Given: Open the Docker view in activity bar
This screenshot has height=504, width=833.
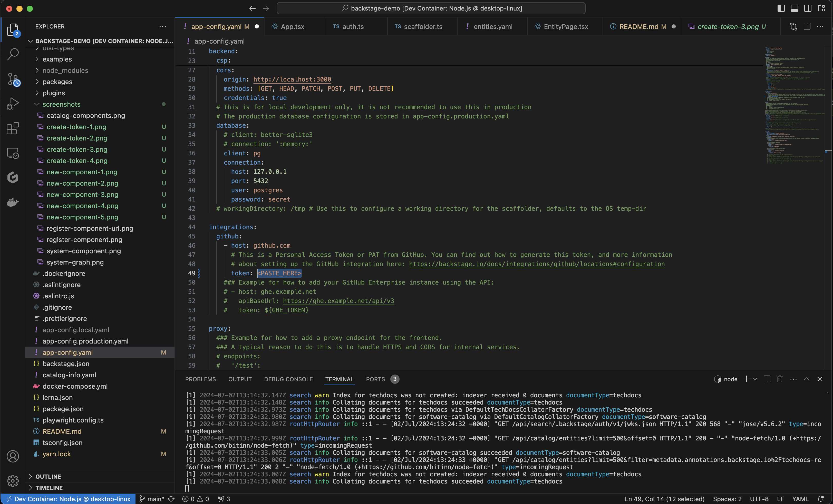Looking at the screenshot, I should (13, 202).
